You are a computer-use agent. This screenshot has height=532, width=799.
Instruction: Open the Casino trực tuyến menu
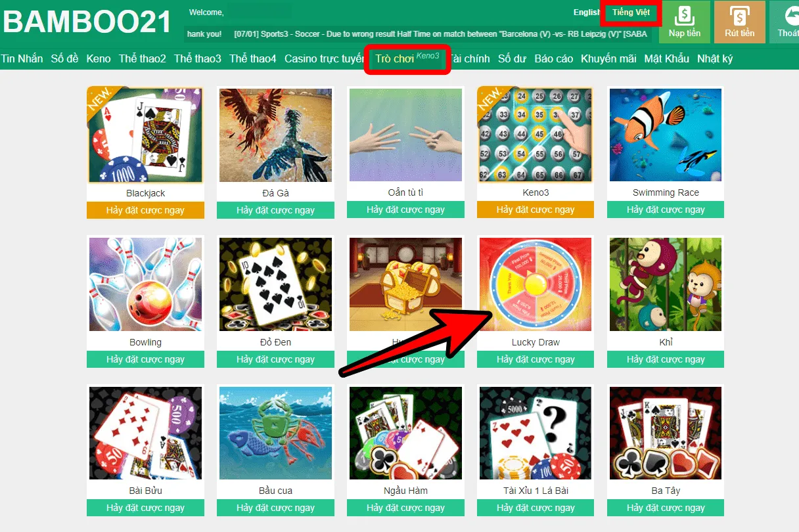pos(324,58)
